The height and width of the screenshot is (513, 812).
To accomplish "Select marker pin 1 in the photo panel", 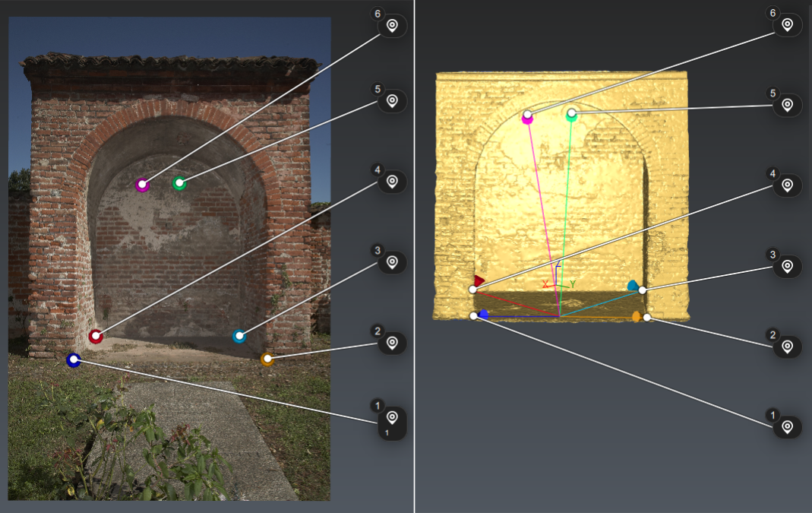I will coord(391,416).
